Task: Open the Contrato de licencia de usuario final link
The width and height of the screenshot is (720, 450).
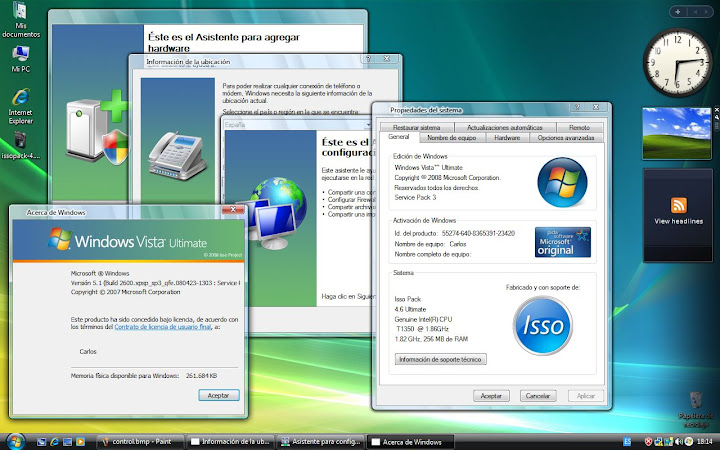Action: point(163,327)
